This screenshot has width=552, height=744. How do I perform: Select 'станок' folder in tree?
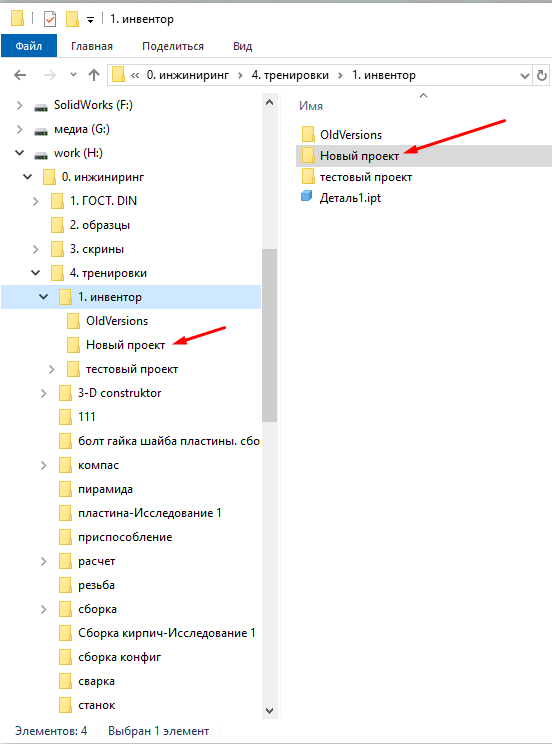[97, 705]
